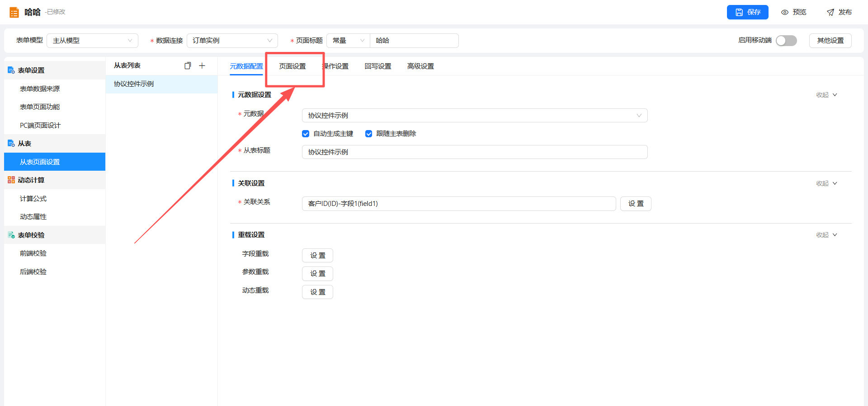Open the 表单模型 dropdown

[92, 41]
